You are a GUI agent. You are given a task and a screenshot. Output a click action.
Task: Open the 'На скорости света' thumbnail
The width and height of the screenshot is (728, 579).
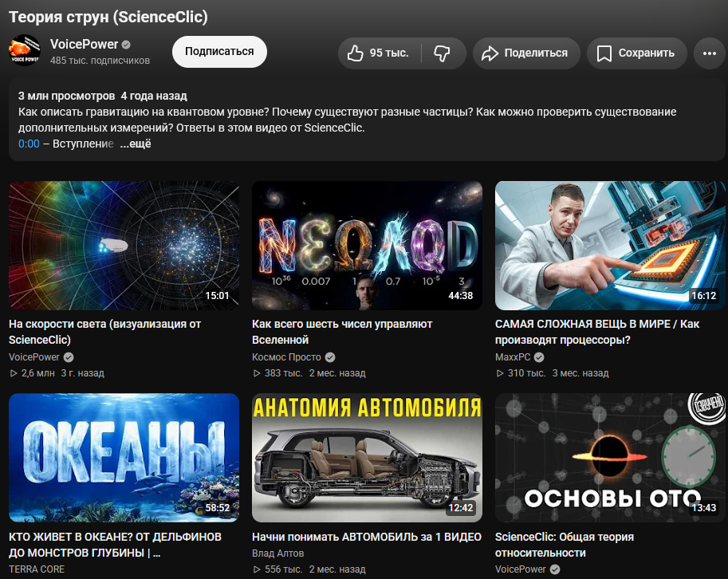[124, 246]
